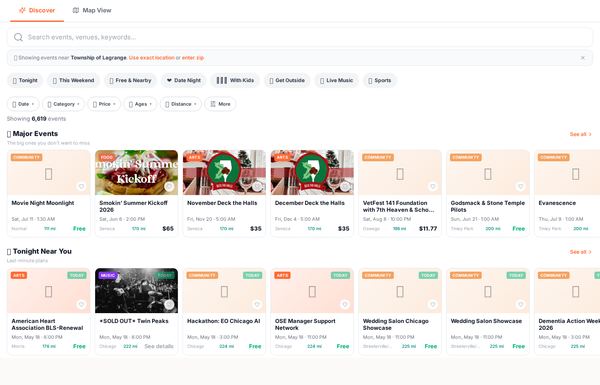Favorite December Deck the Halls heart icon
600x385 pixels.
pos(345,186)
